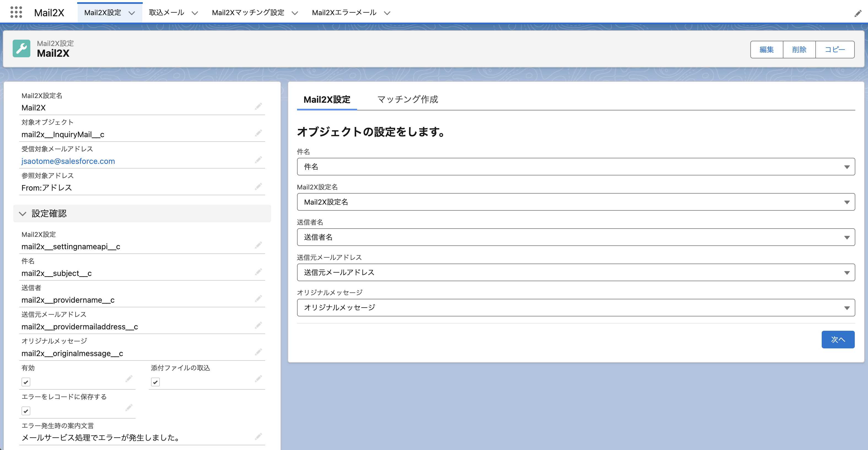Toggle the 有効 checkbox

click(26, 382)
